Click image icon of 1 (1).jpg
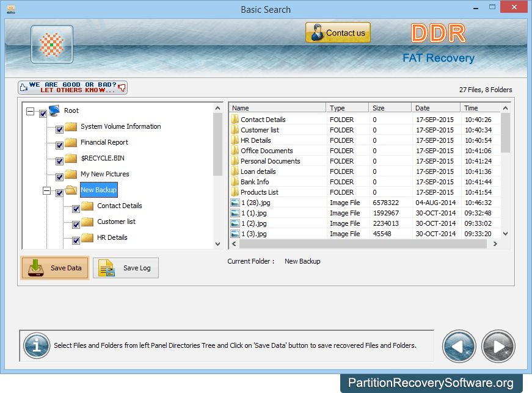 pos(235,214)
